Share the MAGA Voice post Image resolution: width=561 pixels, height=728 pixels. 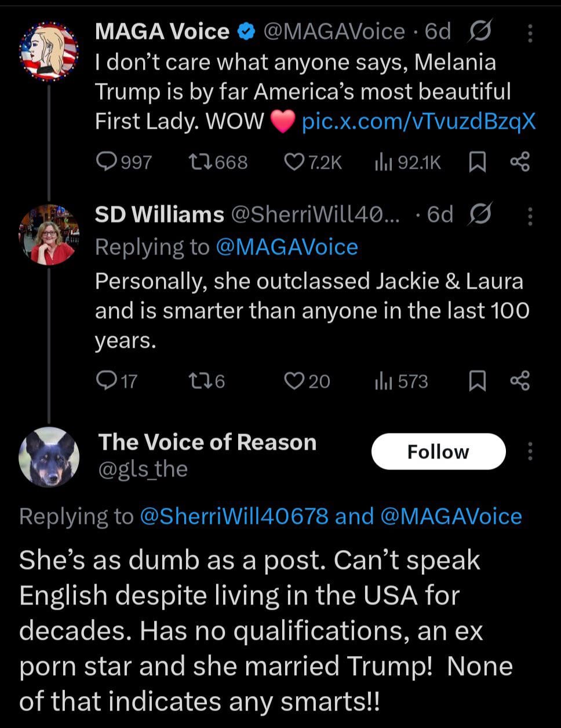519,163
